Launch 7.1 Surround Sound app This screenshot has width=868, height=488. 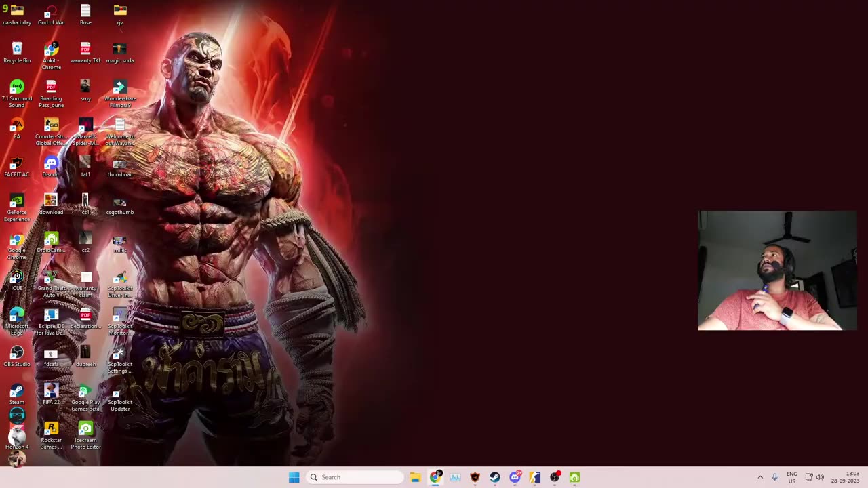tap(17, 94)
